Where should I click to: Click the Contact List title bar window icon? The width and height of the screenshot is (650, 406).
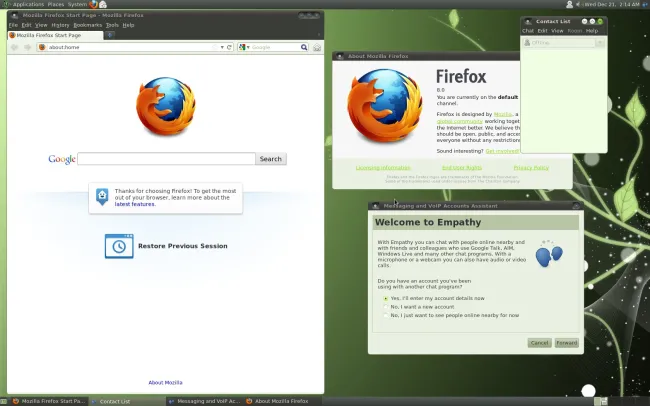528,22
